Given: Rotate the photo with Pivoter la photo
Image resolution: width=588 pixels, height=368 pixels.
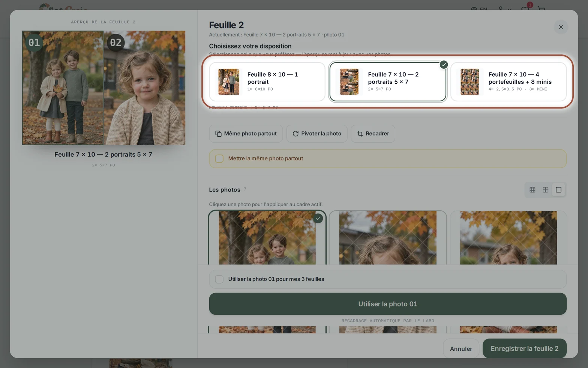Looking at the screenshot, I should (316, 134).
